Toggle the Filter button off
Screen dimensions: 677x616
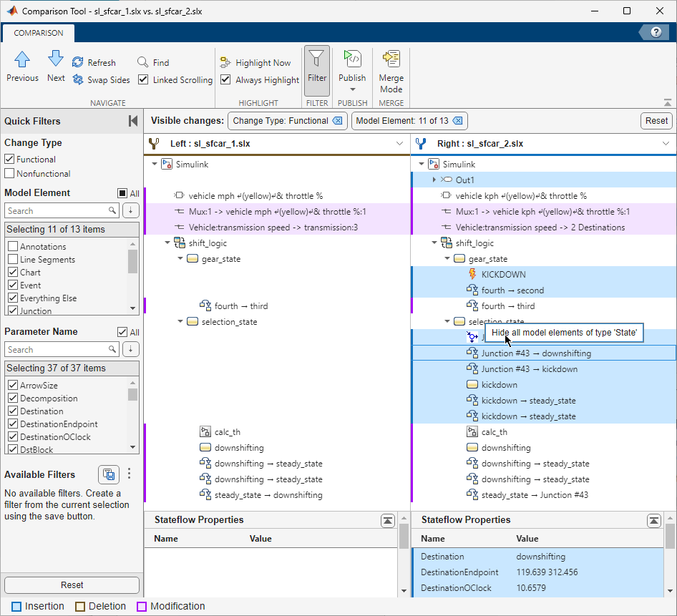(317, 69)
